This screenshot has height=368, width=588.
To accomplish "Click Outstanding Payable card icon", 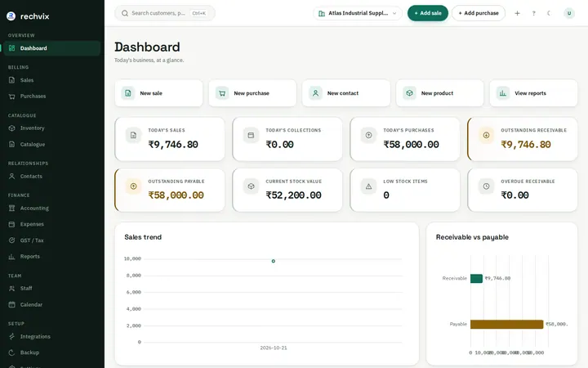I will pyautogui.click(x=133, y=186).
